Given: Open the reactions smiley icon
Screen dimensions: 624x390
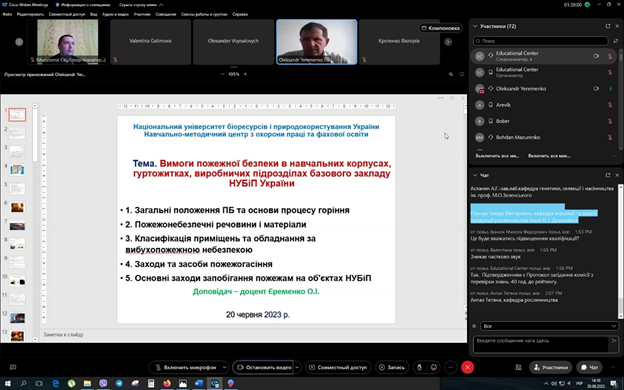Looking at the screenshot, I should pos(434,367).
